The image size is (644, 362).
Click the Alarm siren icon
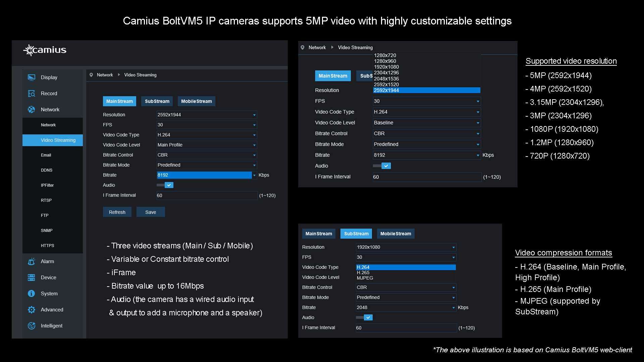click(31, 261)
